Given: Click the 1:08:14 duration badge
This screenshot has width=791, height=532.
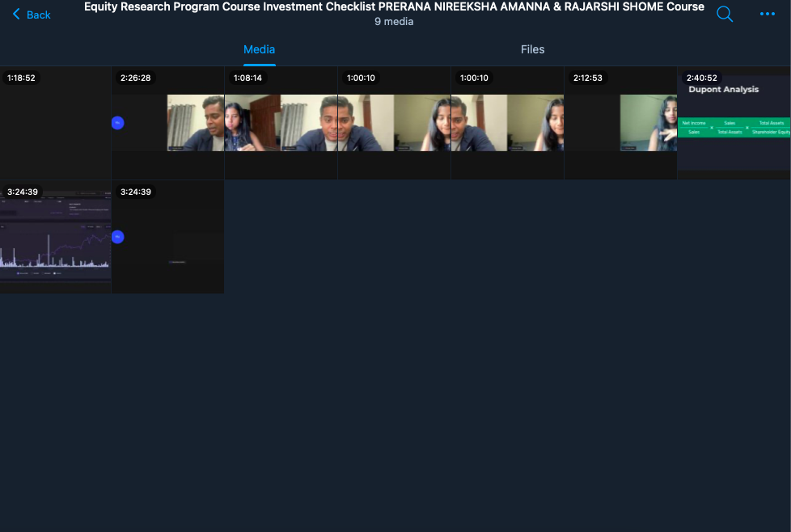Looking at the screenshot, I should point(247,78).
